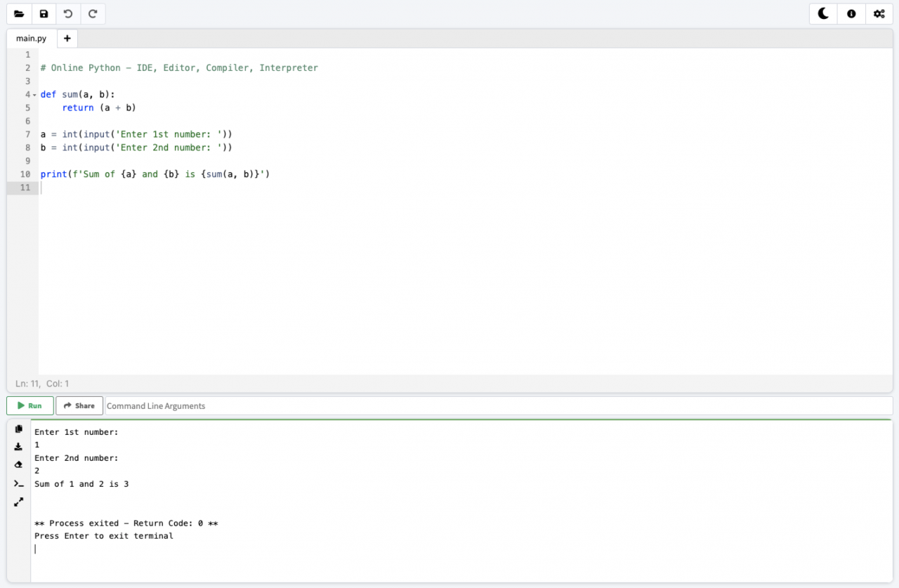Click the print f-string code line
This screenshot has width=899, height=588.
(155, 174)
